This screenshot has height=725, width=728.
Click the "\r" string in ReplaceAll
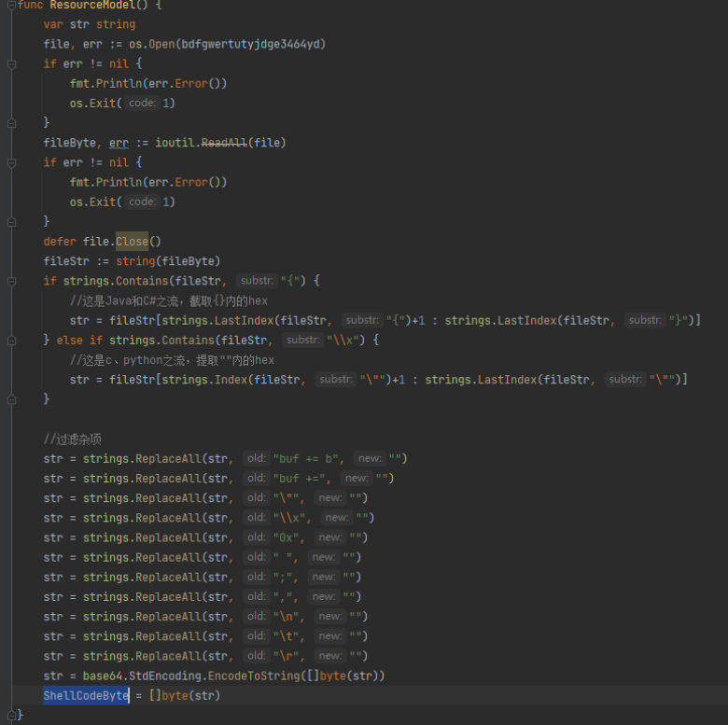(286, 656)
